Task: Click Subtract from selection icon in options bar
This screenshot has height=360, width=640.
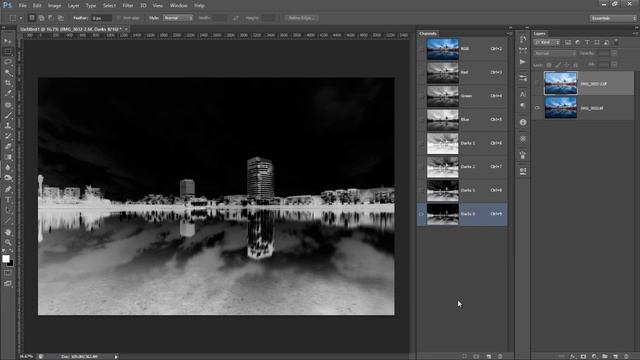Action: (x=51, y=18)
